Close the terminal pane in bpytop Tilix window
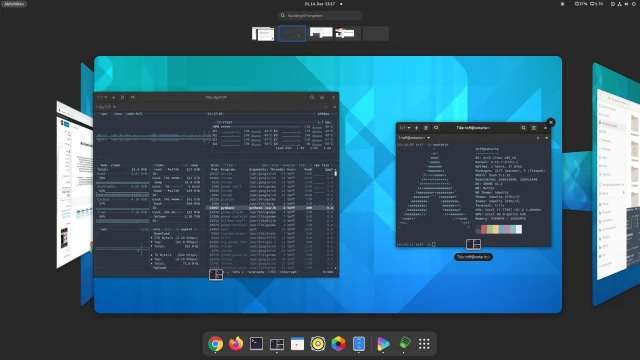Image resolution: width=640 pixels, height=360 pixels. 335,107
